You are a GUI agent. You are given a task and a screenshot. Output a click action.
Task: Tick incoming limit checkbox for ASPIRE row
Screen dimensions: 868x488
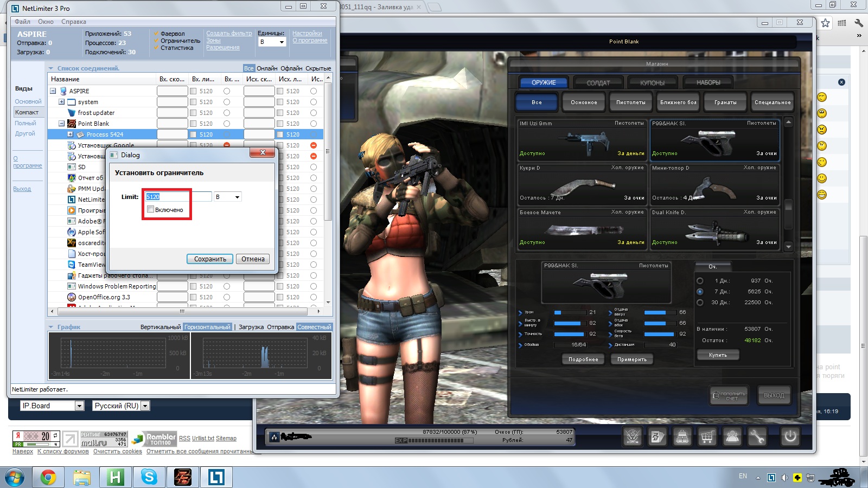coord(193,91)
